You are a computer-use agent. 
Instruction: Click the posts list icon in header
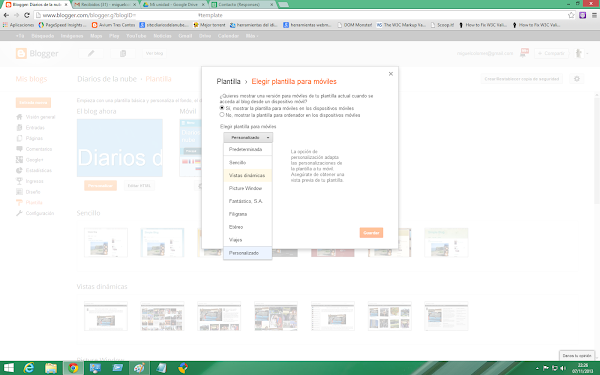[123, 54]
